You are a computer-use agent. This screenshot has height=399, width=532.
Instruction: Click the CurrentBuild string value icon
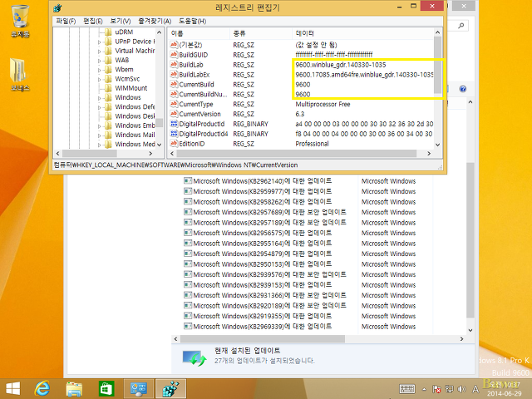pyautogui.click(x=174, y=84)
